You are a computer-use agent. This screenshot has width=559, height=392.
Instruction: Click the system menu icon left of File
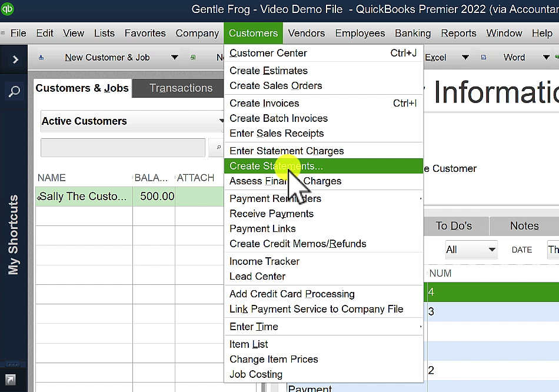click(x=3, y=33)
